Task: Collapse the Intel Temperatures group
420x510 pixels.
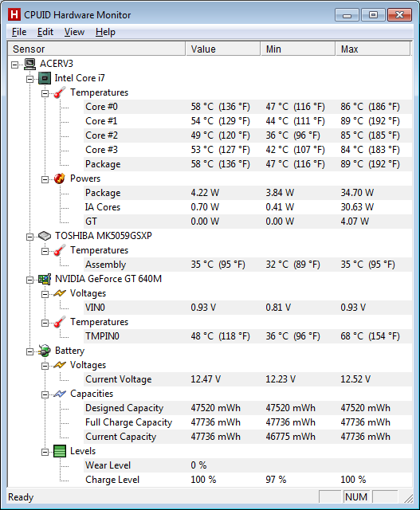Action: (x=45, y=94)
